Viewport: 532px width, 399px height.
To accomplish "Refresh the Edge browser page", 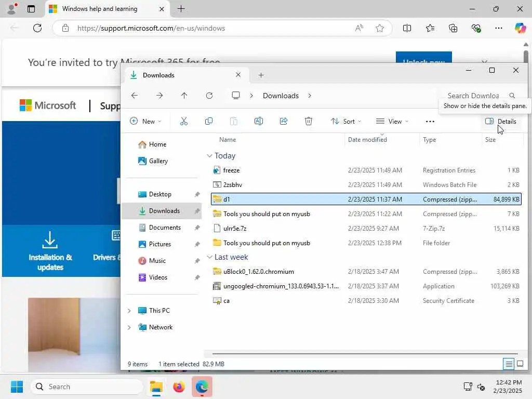I will click(x=37, y=28).
